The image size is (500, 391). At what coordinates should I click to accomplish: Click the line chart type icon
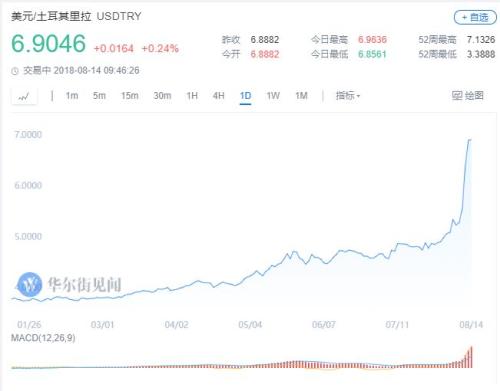(24, 97)
